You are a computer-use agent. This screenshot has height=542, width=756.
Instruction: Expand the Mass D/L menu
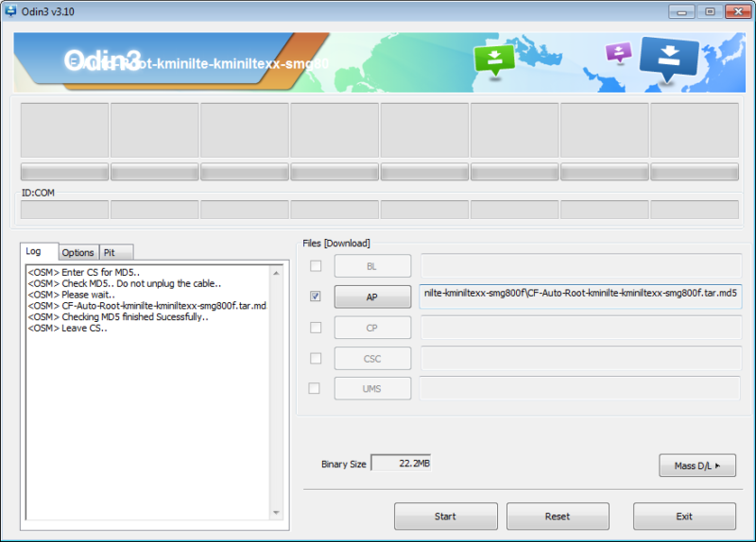[696, 466]
